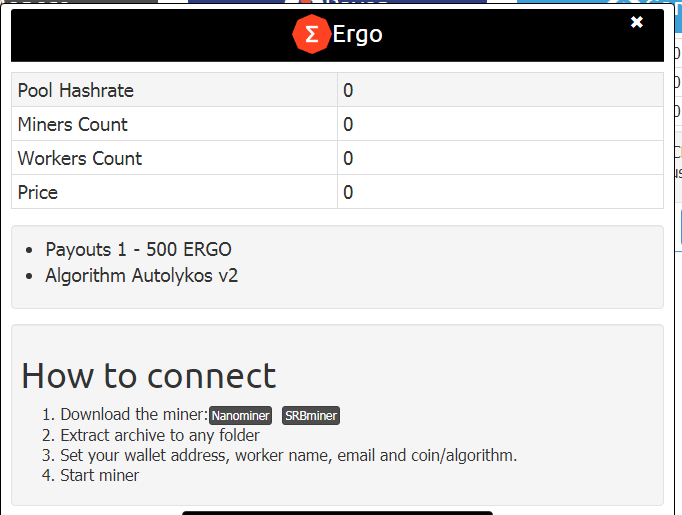Click the How to connect heading
Screen dimensions: 682x515
coord(149,376)
